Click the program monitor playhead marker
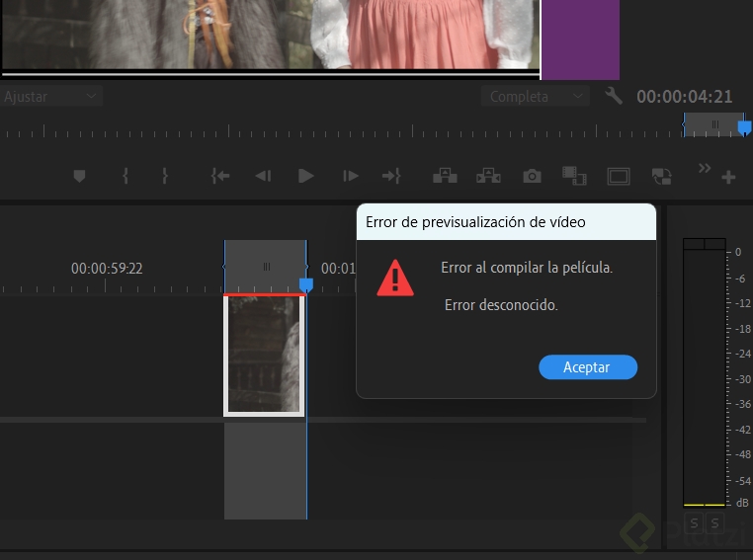The height and width of the screenshot is (560, 753). point(744,127)
